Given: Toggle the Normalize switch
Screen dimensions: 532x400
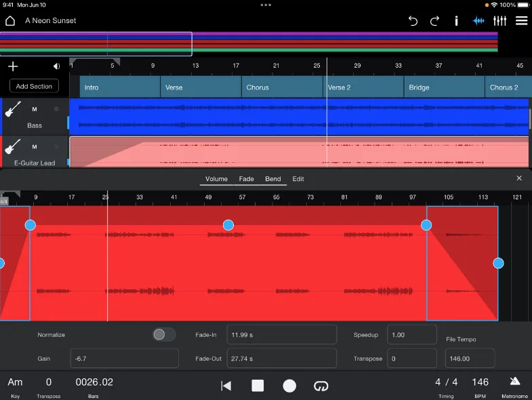Looking at the screenshot, I should point(164,334).
